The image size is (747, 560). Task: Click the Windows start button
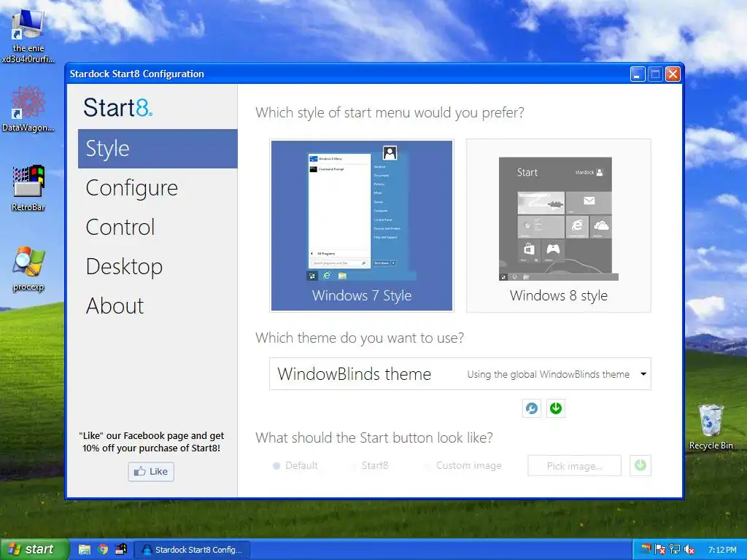tap(34, 549)
